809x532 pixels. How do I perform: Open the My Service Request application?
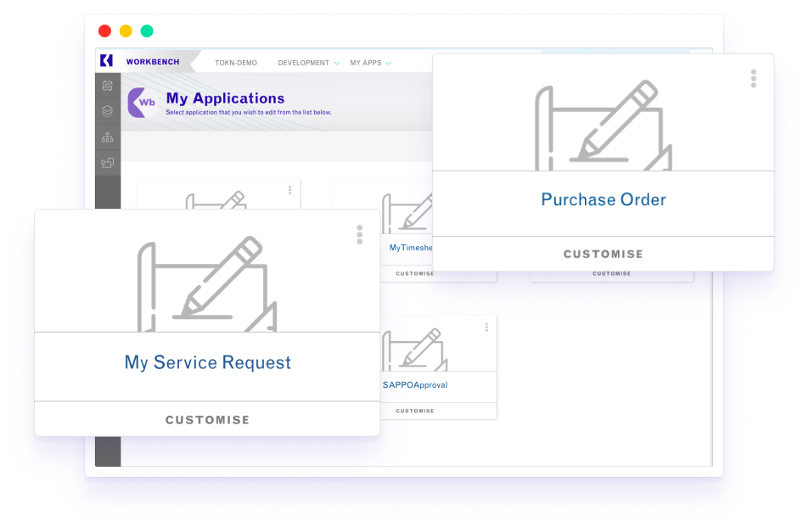[207, 362]
